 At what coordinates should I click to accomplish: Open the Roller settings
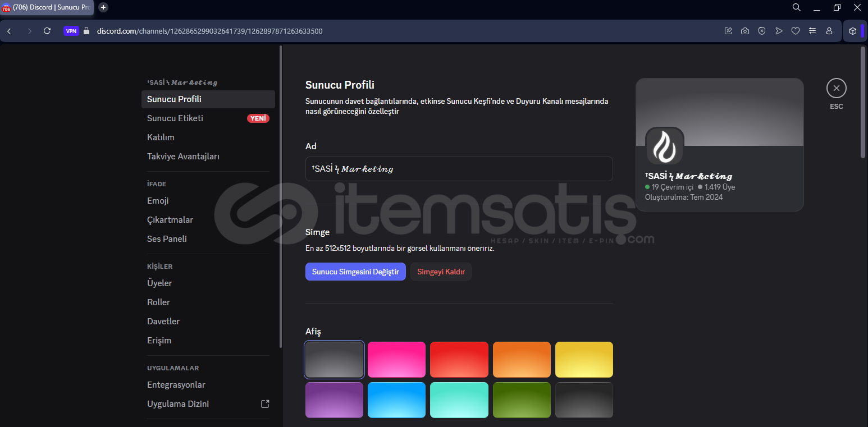pyautogui.click(x=208, y=302)
